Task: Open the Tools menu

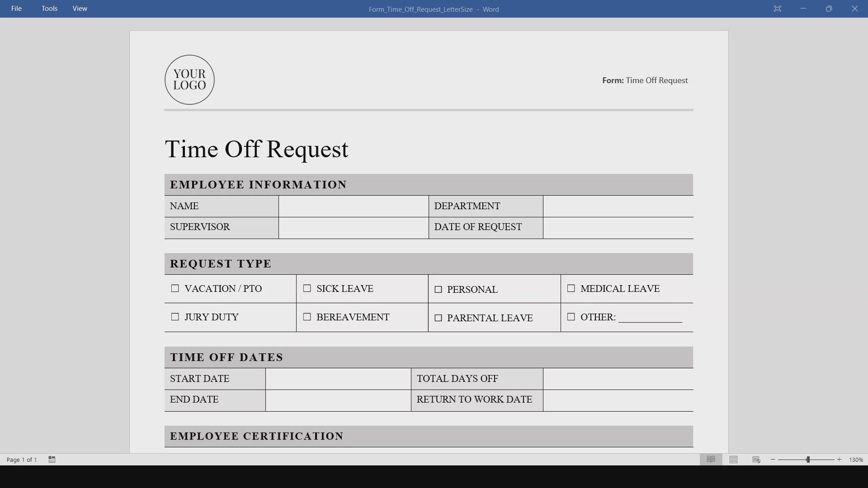Action: 49,9
